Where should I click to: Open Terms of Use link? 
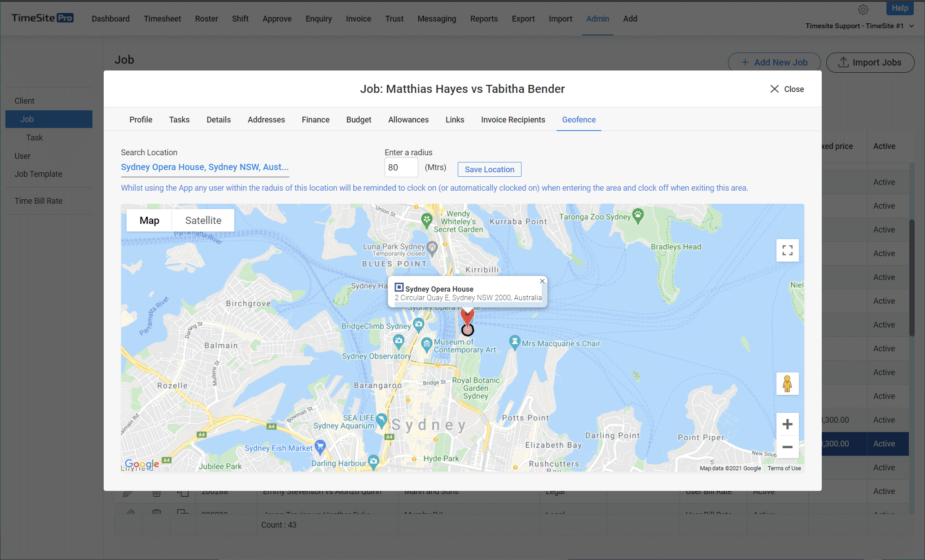(x=784, y=468)
